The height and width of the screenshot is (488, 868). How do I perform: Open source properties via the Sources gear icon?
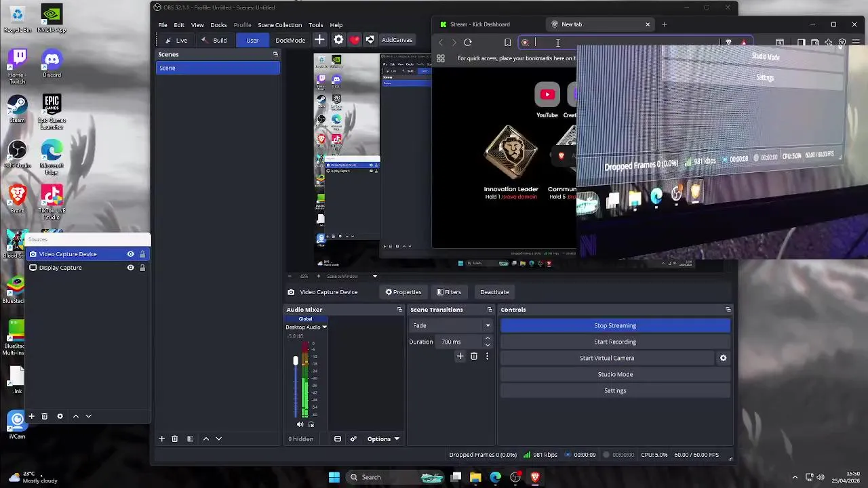point(60,416)
